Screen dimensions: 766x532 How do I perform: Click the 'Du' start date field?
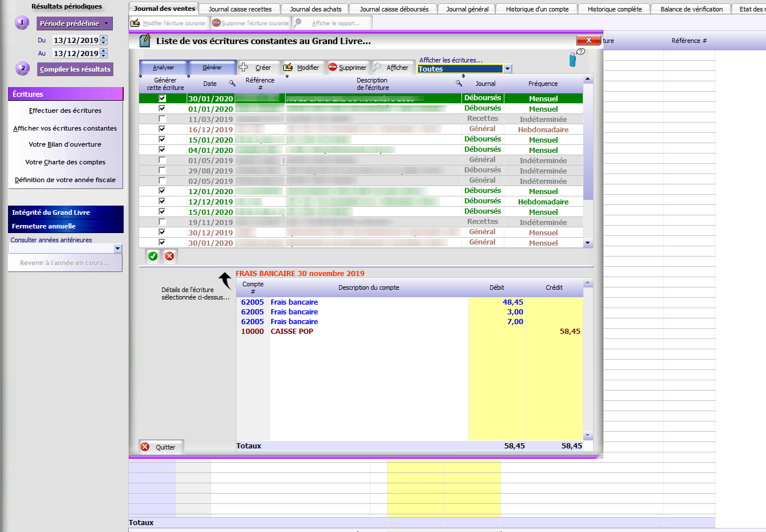[x=76, y=40]
